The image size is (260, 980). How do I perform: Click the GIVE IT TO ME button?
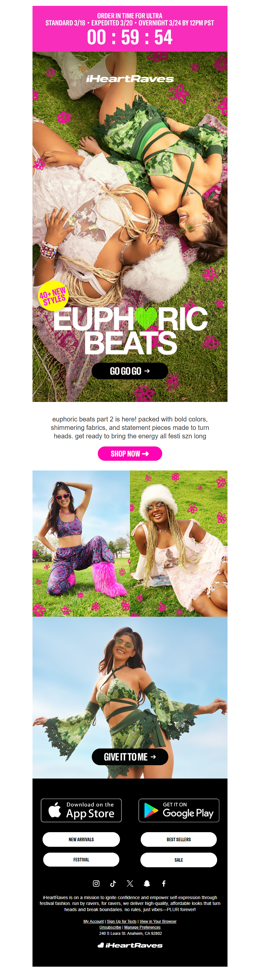[x=130, y=757]
